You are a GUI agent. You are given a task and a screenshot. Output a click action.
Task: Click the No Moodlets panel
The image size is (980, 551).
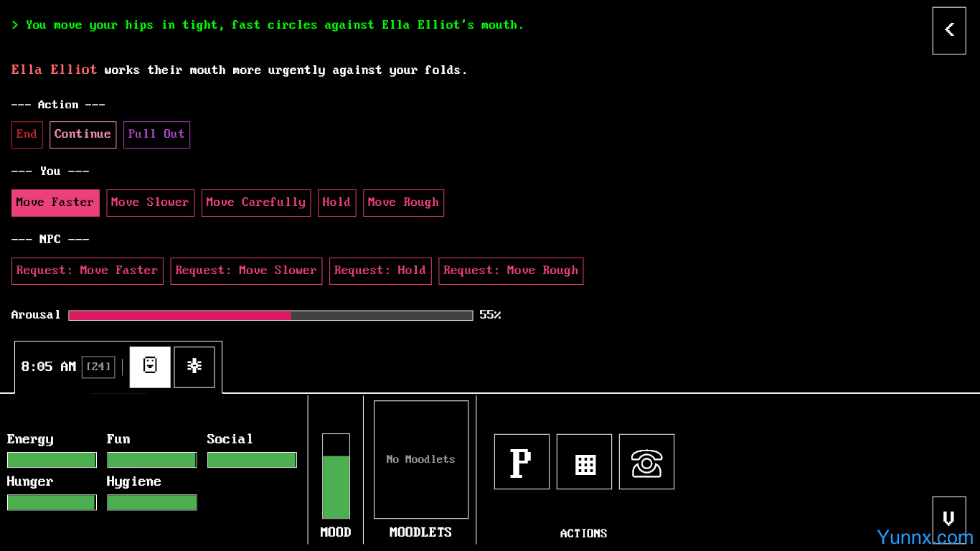click(421, 459)
